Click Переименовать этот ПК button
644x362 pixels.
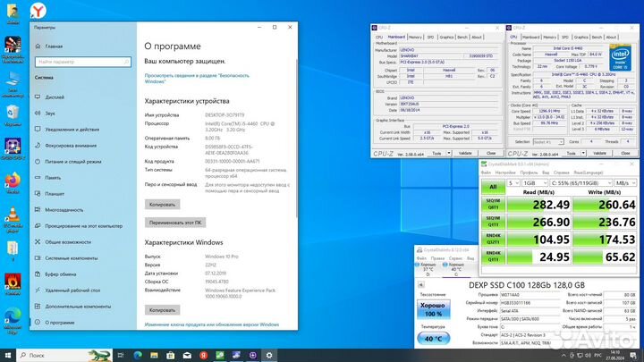[x=175, y=223]
